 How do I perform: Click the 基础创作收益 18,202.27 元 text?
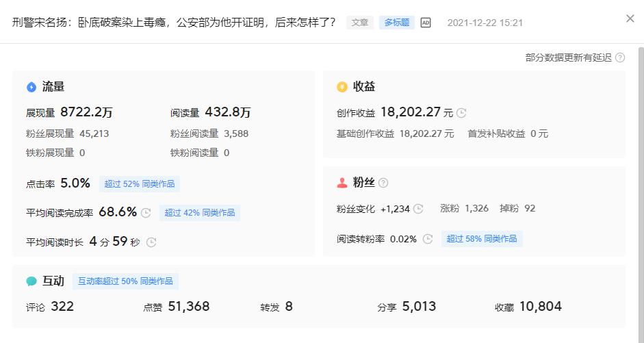click(395, 134)
